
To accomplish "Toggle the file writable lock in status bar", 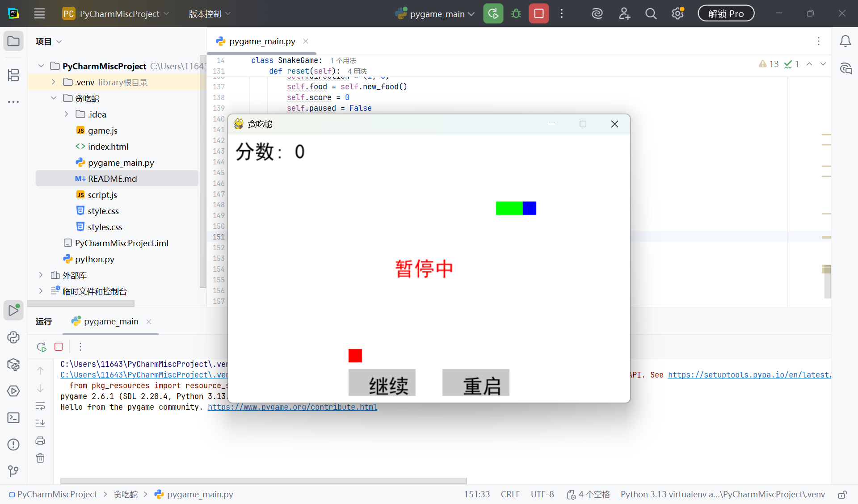I will 842,495.
